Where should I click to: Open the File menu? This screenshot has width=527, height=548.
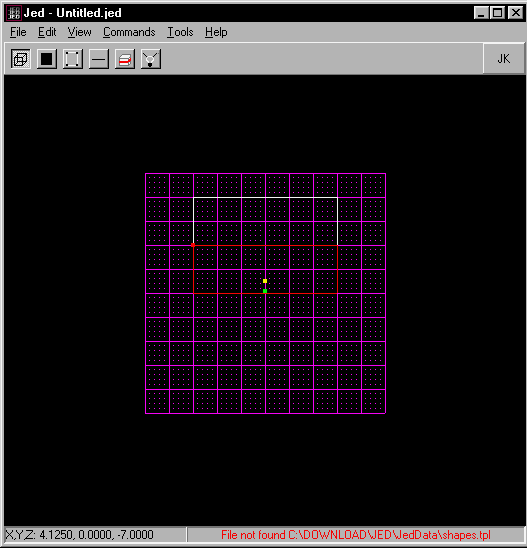pos(18,32)
